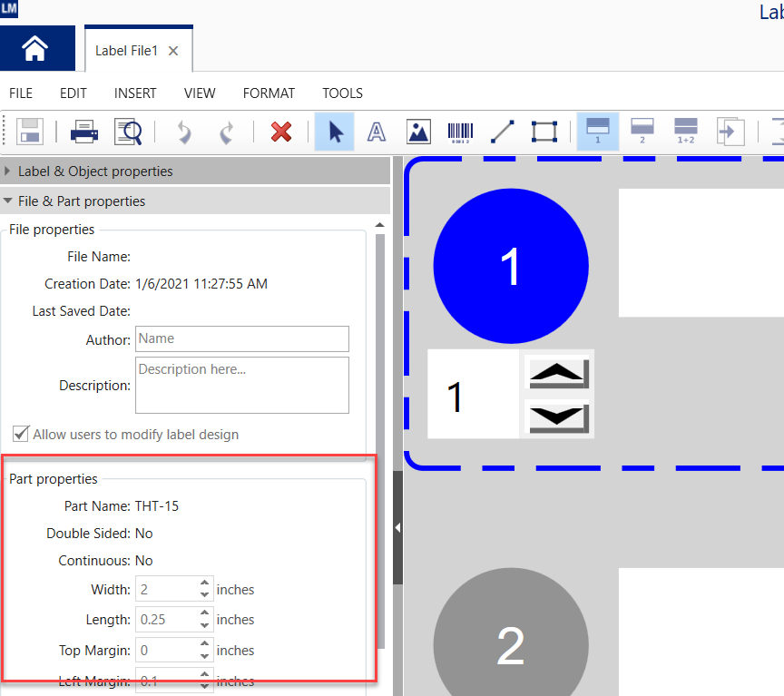Choose the Line drawing tool
784x696 pixels.
tap(502, 132)
